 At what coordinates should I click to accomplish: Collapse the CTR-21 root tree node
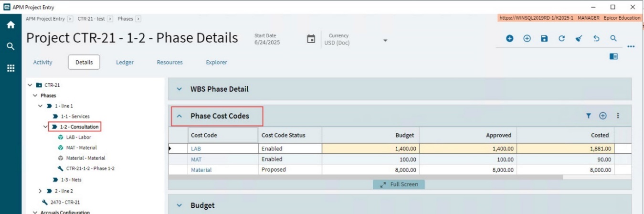(x=30, y=85)
